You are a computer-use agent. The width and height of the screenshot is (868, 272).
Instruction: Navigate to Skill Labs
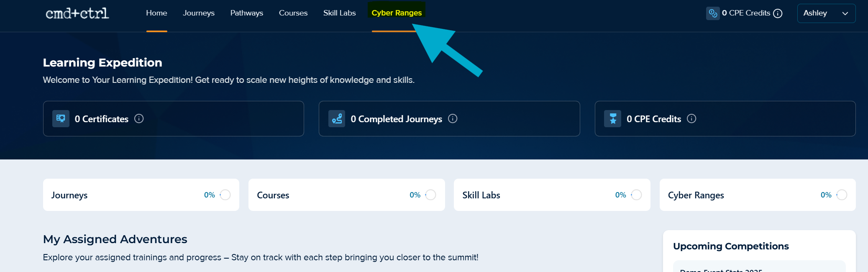340,13
